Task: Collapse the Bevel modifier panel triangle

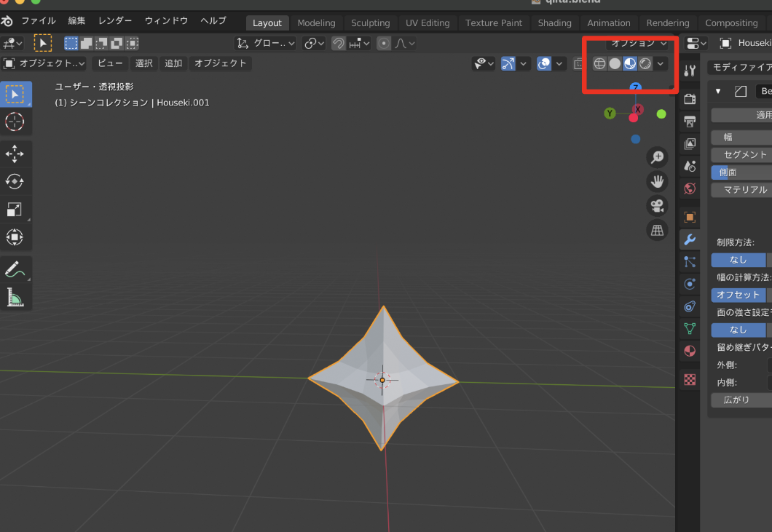Action: click(718, 91)
